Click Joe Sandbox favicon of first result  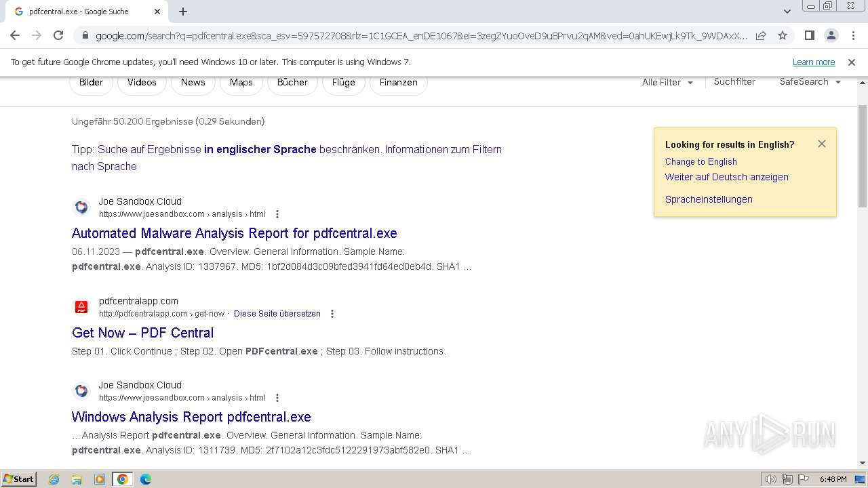pyautogui.click(x=81, y=207)
